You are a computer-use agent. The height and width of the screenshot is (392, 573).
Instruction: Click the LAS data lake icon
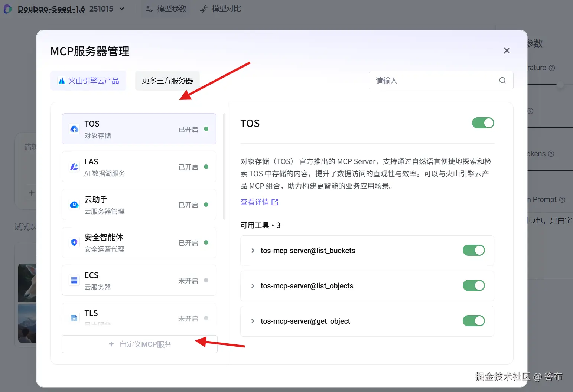pos(74,167)
